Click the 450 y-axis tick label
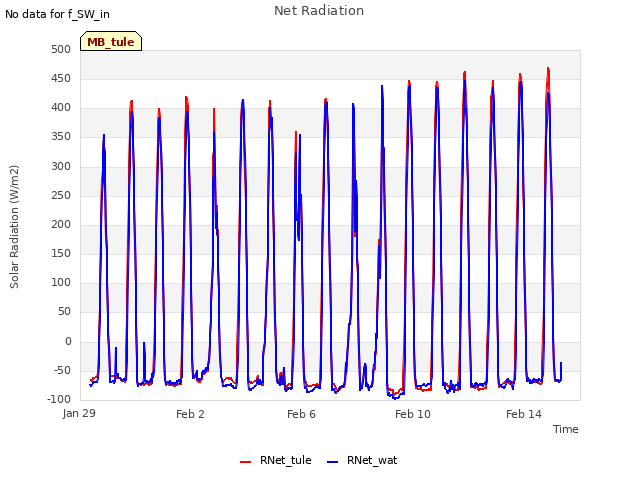Screen dimensions: 640x480 tap(61, 78)
